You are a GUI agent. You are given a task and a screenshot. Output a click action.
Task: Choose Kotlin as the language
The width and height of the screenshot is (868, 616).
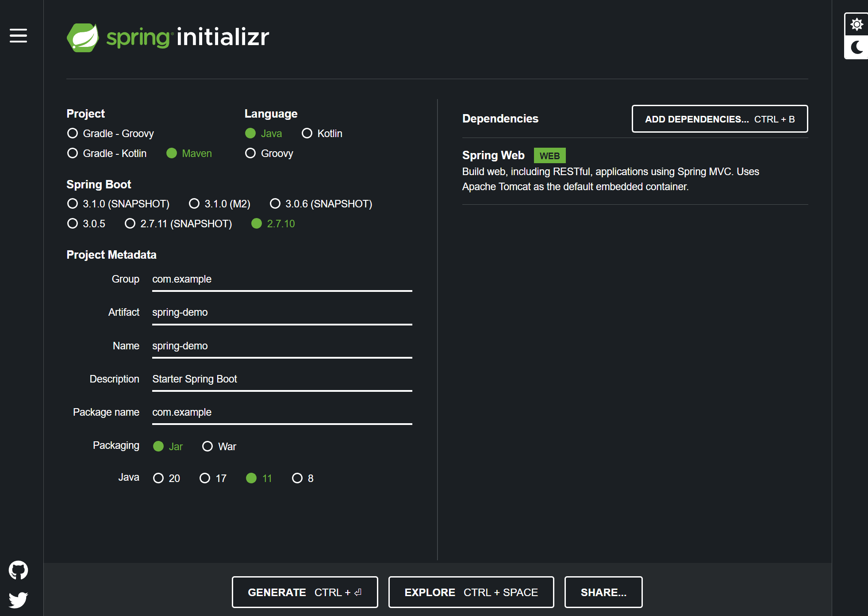click(x=322, y=134)
